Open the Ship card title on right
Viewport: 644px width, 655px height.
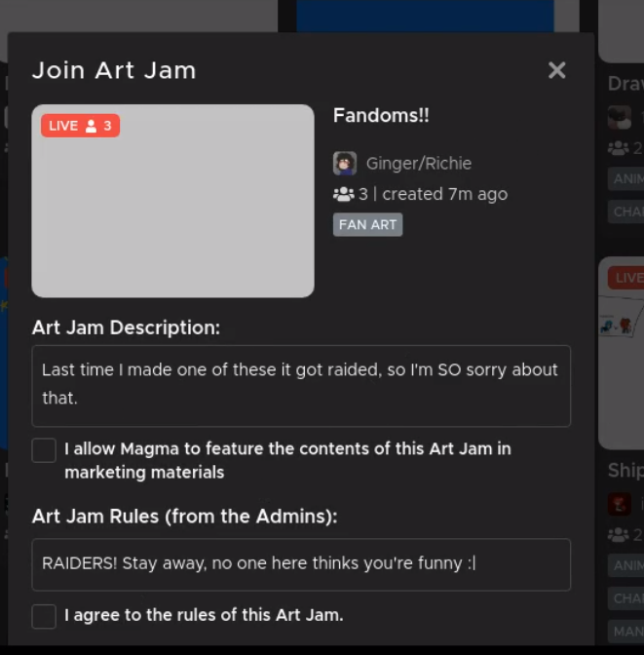coord(625,470)
